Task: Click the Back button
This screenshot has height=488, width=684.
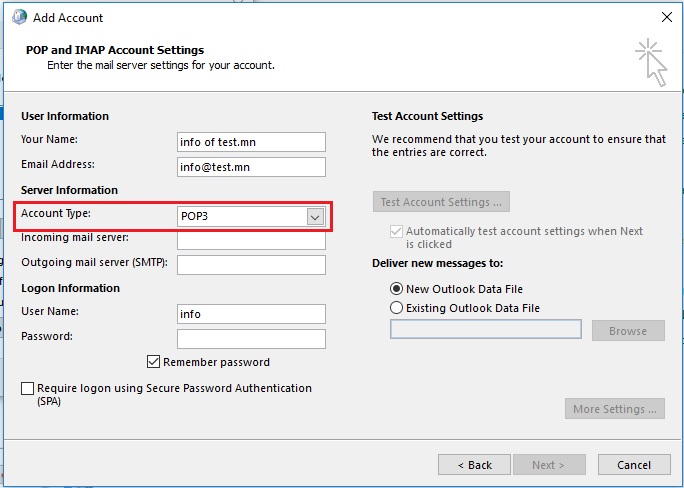Action: [x=474, y=465]
